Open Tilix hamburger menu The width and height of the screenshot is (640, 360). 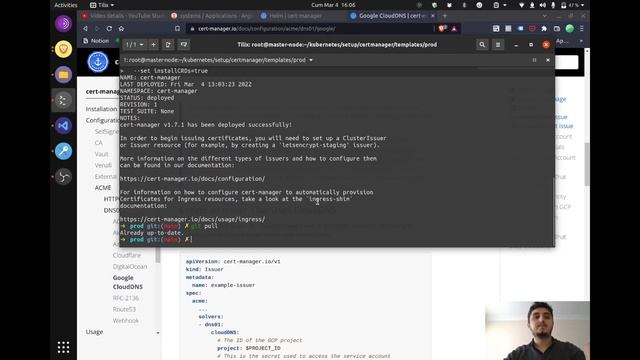[498, 44]
